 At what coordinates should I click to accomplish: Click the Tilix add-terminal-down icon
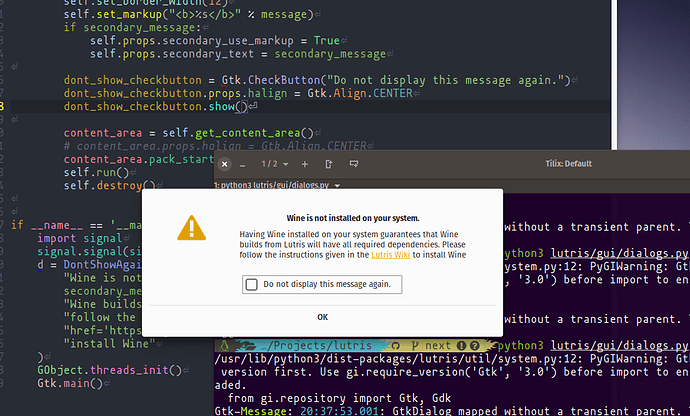click(354, 164)
